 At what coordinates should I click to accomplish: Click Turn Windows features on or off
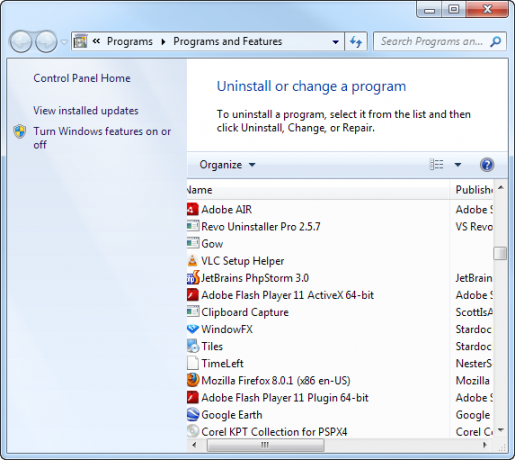(102, 138)
